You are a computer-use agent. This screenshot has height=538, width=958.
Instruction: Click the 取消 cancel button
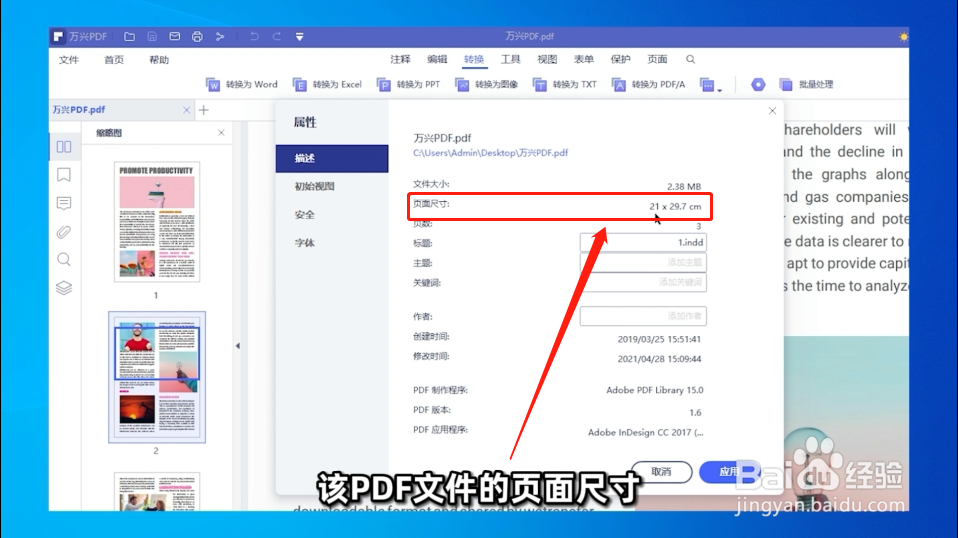(661, 472)
